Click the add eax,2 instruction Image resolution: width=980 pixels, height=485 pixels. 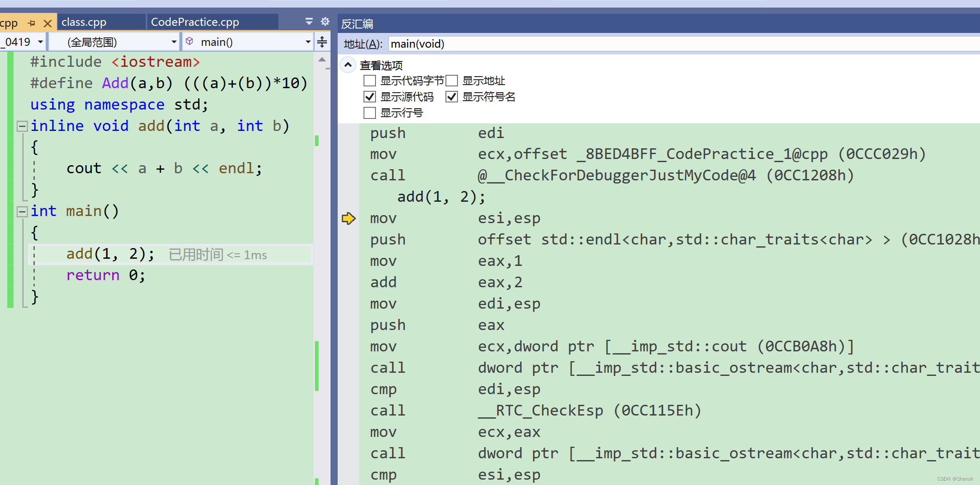coord(446,282)
